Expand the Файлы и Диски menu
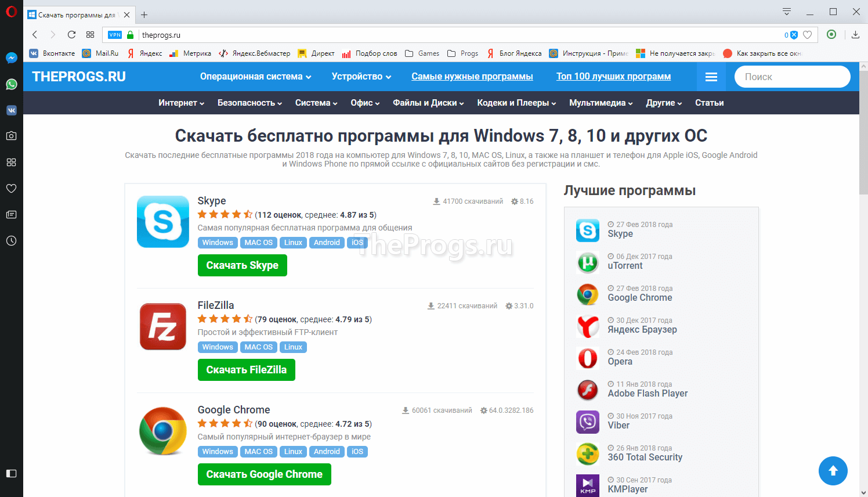Image resolution: width=868 pixels, height=497 pixels. tap(429, 103)
